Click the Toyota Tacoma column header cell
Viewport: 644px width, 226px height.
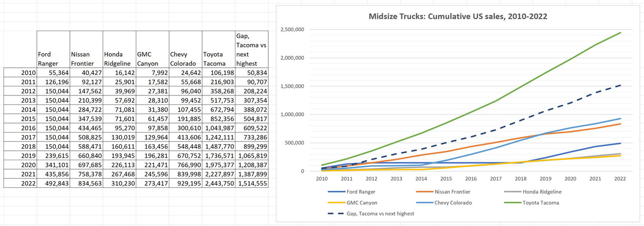pyautogui.click(x=218, y=49)
